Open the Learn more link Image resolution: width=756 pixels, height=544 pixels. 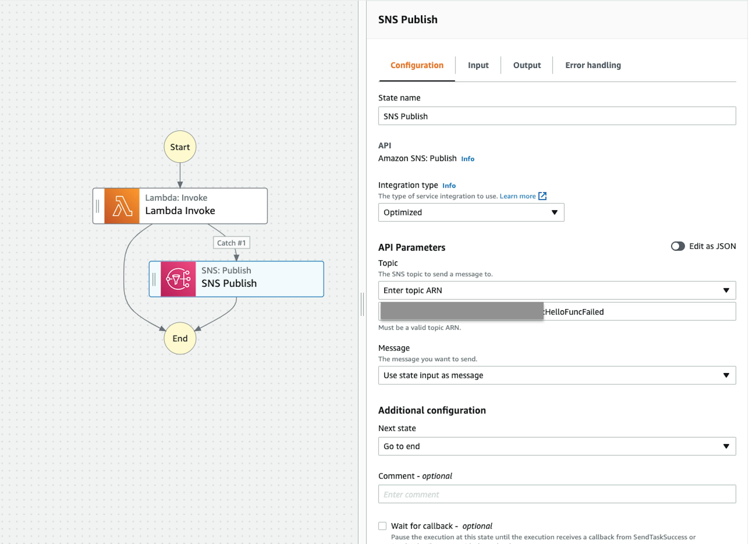[517, 196]
